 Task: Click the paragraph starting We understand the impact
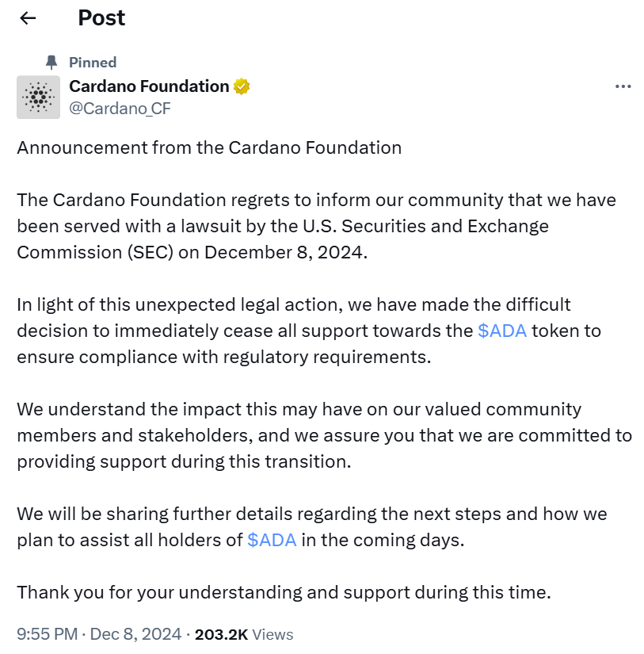click(x=324, y=435)
